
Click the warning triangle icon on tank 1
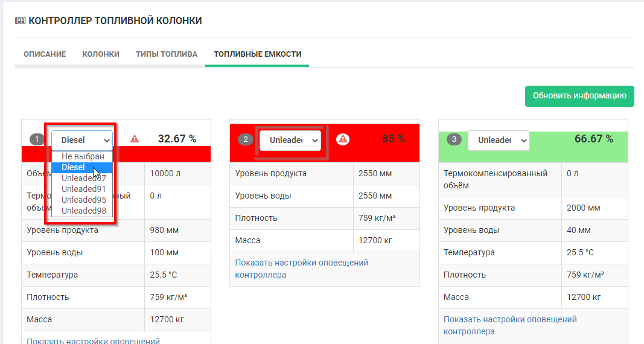tap(135, 139)
